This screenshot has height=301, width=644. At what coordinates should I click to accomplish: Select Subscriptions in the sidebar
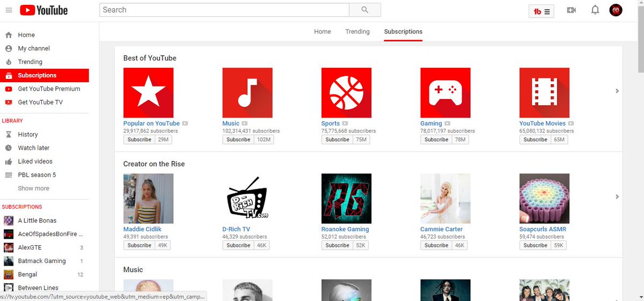tap(45, 75)
